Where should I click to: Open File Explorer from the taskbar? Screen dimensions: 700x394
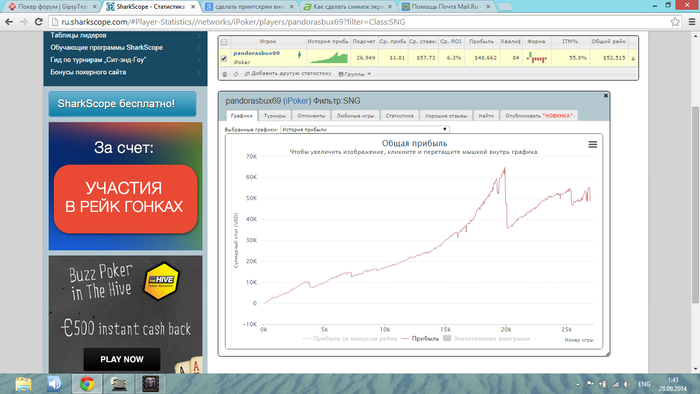[23, 384]
